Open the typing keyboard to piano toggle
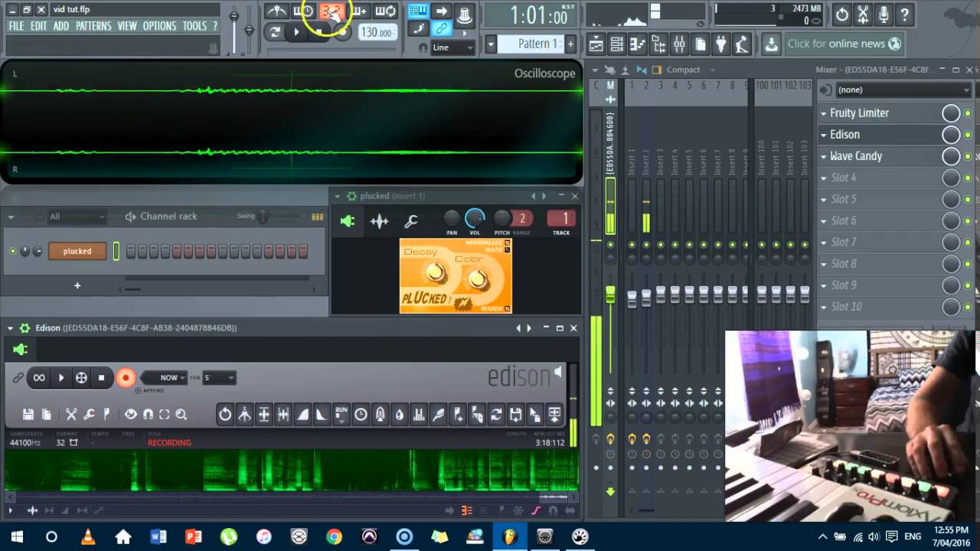The height and width of the screenshot is (551, 980). pos(418,11)
